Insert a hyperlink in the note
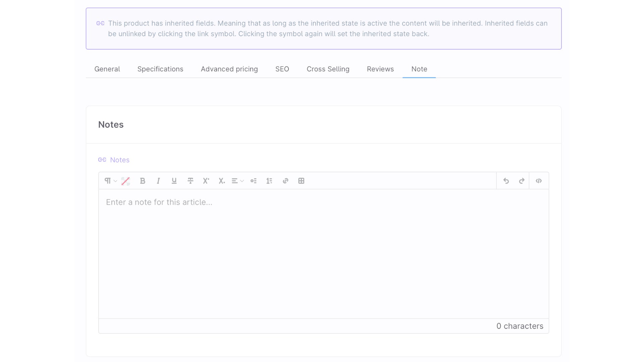This screenshot has height=362, width=644. (285, 181)
